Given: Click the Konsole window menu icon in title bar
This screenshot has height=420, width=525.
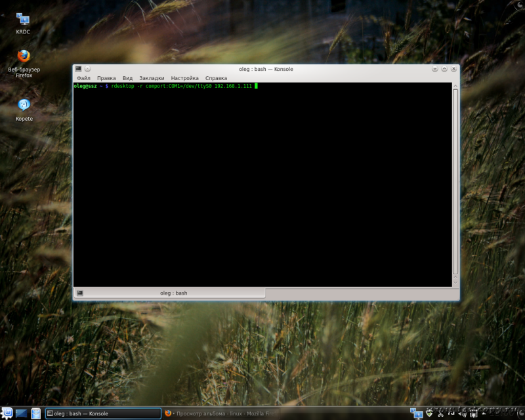Looking at the screenshot, I should pyautogui.click(x=78, y=69).
